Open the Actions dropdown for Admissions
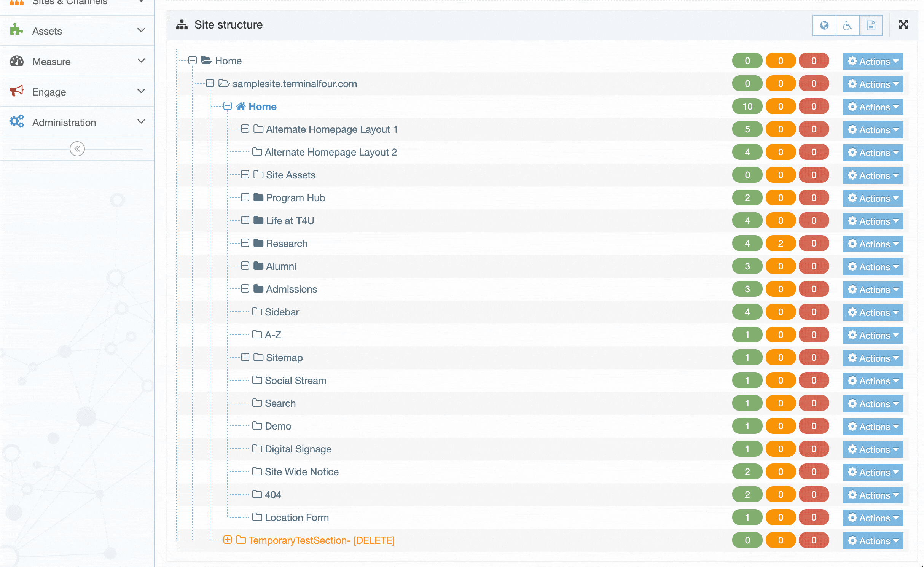Viewport: 924px width, 567px height. [873, 289]
